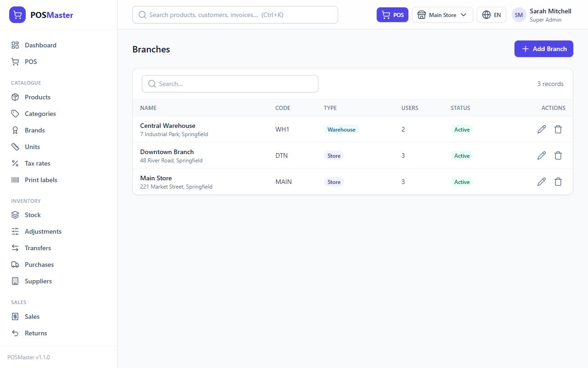Open Brands page
The width and height of the screenshot is (588, 368).
(58, 130)
